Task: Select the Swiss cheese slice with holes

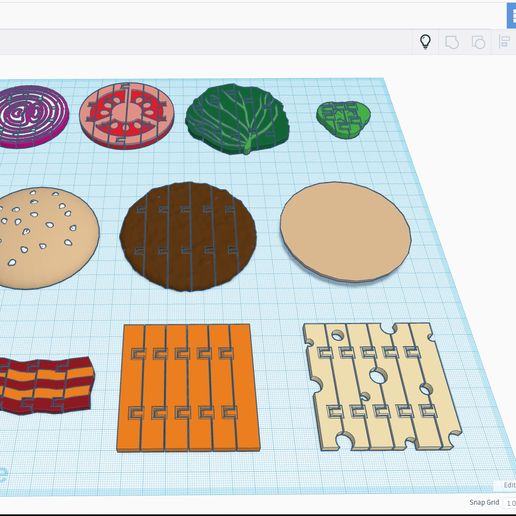Action: 382,387
